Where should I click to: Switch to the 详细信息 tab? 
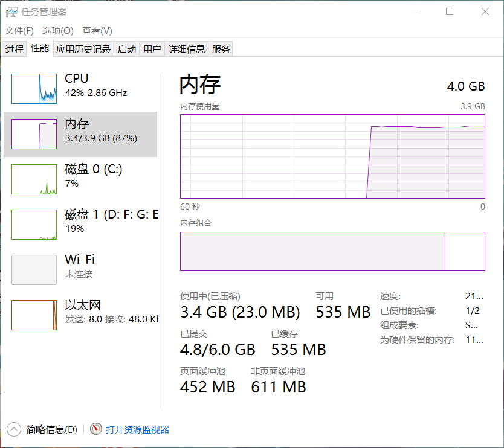pyautogui.click(x=187, y=50)
